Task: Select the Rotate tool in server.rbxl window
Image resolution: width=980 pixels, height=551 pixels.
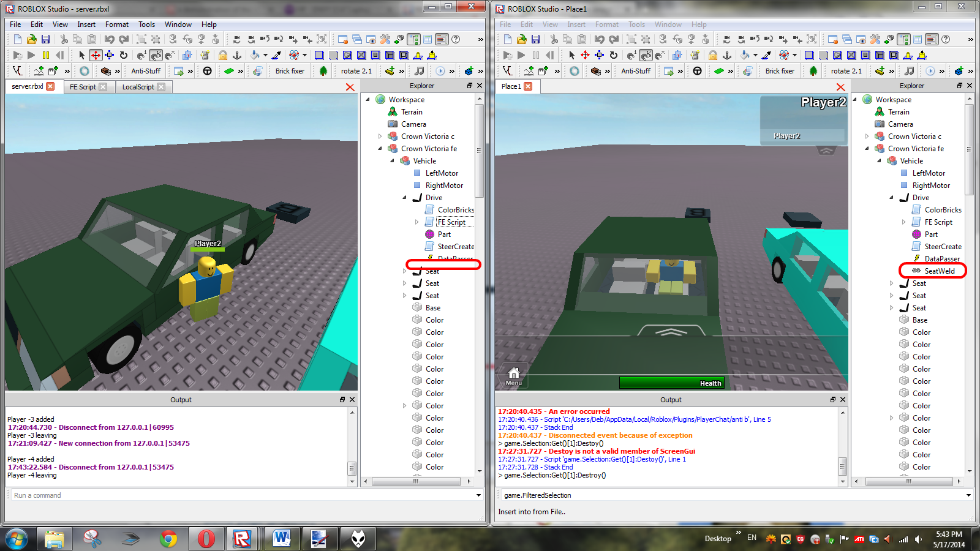Action: pos(124,55)
